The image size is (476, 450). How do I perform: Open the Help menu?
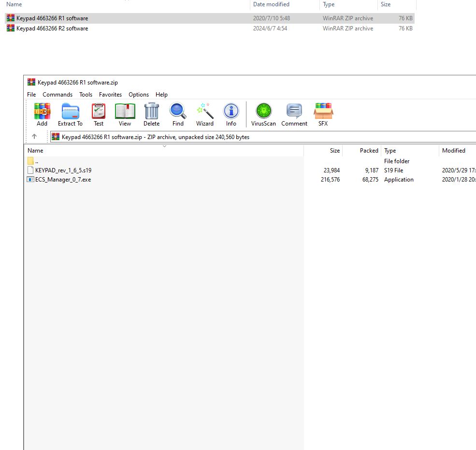(161, 95)
